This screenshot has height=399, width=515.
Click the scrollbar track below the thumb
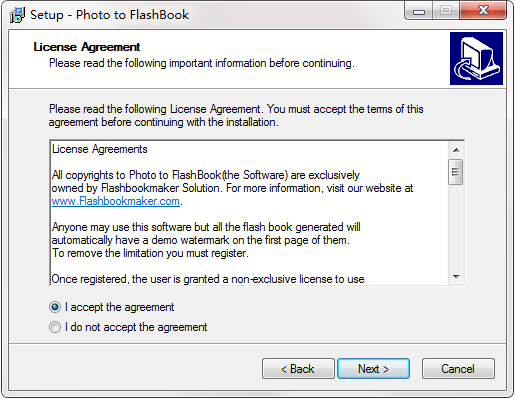coord(456,227)
